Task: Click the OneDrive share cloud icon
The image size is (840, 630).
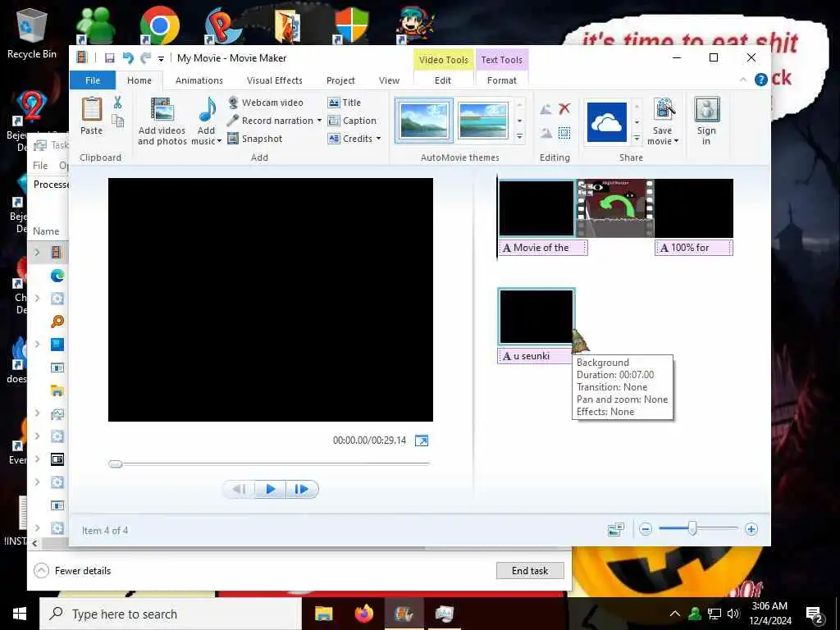Action: coord(606,122)
